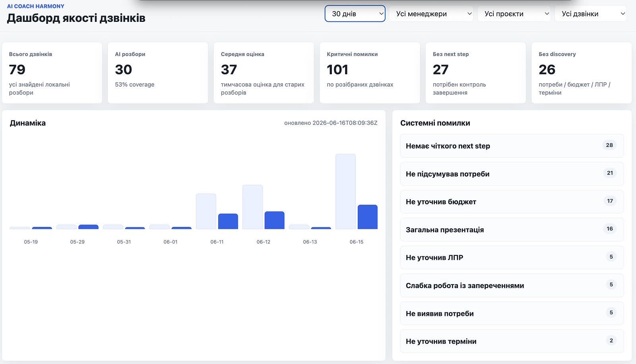
Task: Click the 06-13 date label
Action: (310, 242)
